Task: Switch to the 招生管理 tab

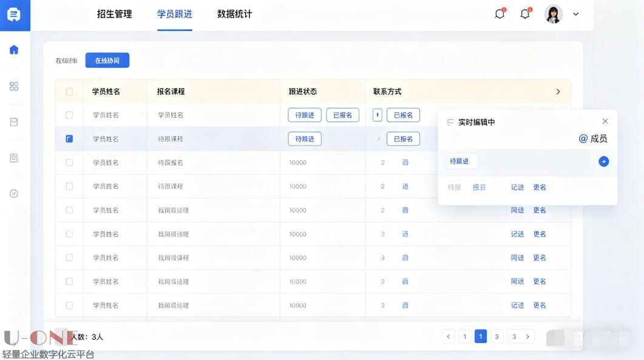Action: [x=115, y=14]
